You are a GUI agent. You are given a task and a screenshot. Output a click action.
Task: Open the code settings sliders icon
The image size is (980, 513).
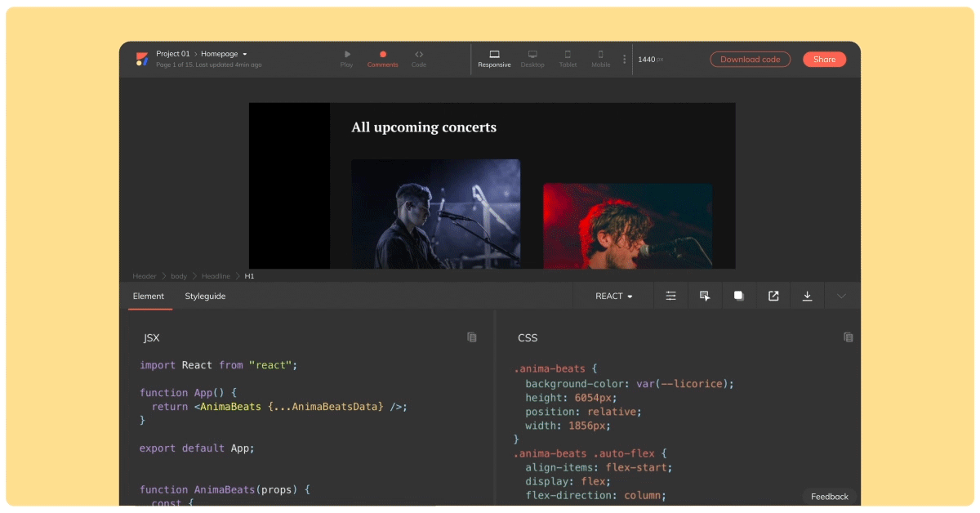[670, 296]
